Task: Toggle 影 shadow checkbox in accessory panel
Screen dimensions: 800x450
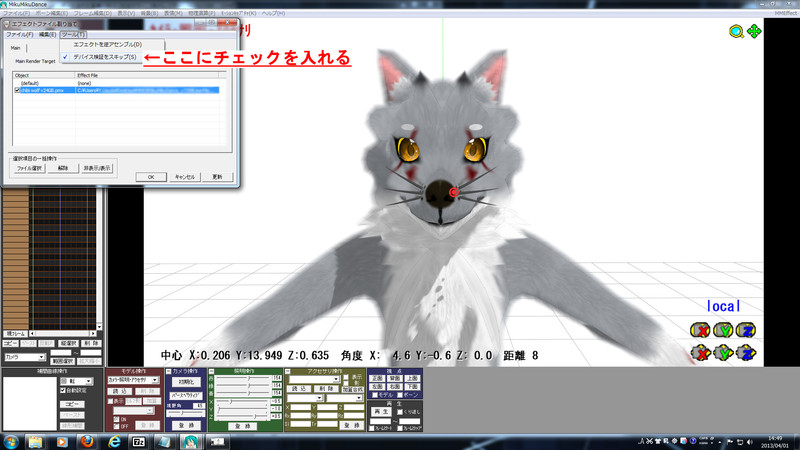Action: [x=345, y=383]
